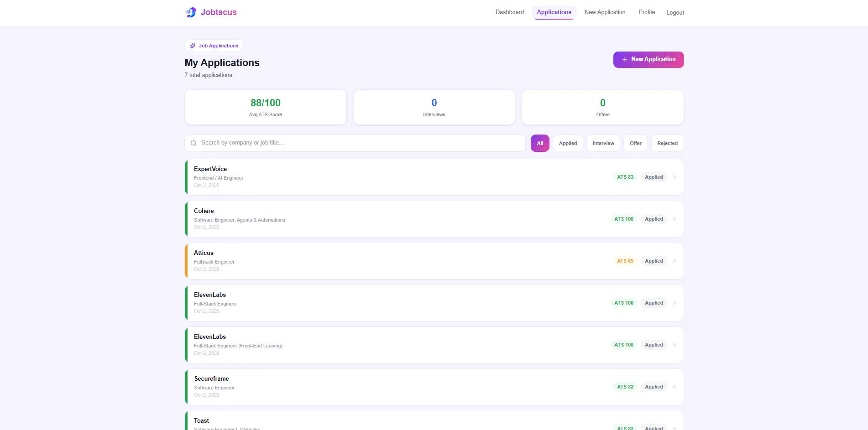Click arrow icon on ElevenLabs Full-Stack Engineer row

[674, 303]
